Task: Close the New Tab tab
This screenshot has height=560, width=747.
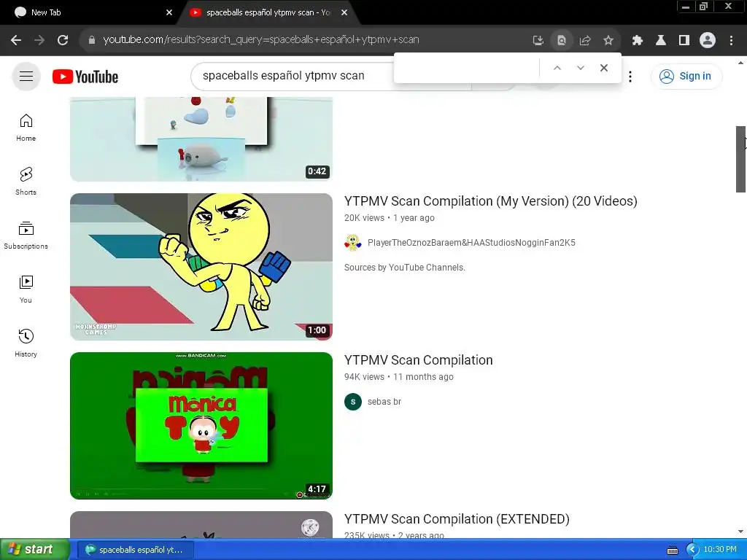Action: pos(169,12)
